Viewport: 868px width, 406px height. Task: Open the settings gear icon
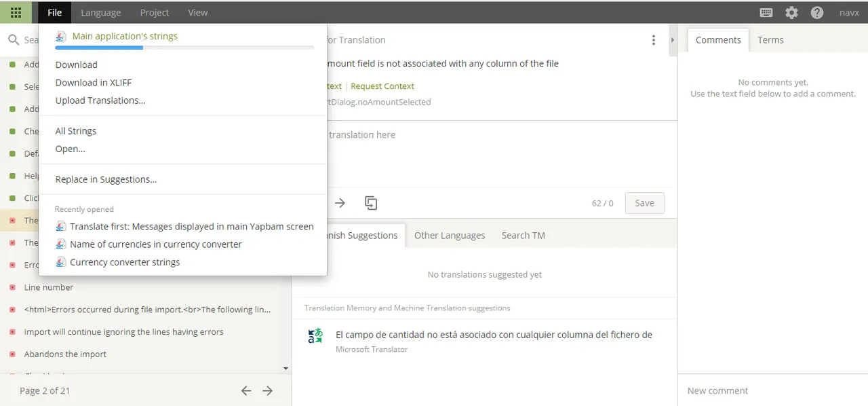point(791,12)
